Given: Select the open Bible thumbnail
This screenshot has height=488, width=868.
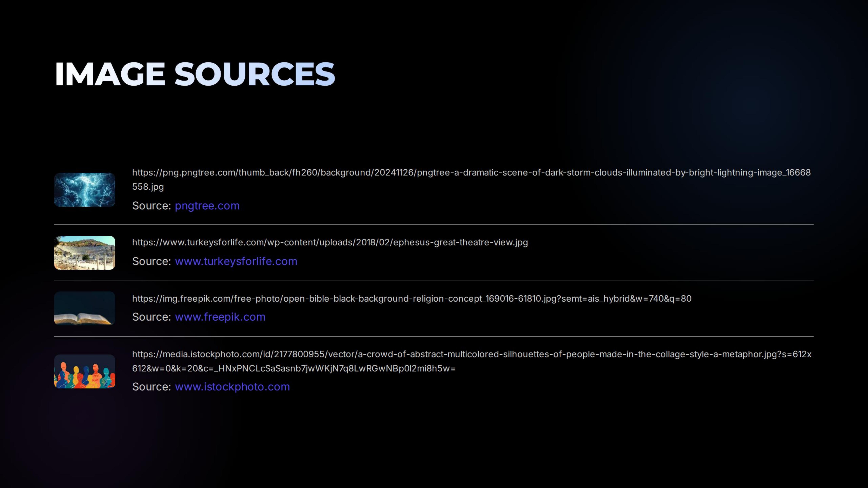Looking at the screenshot, I should point(85,308).
